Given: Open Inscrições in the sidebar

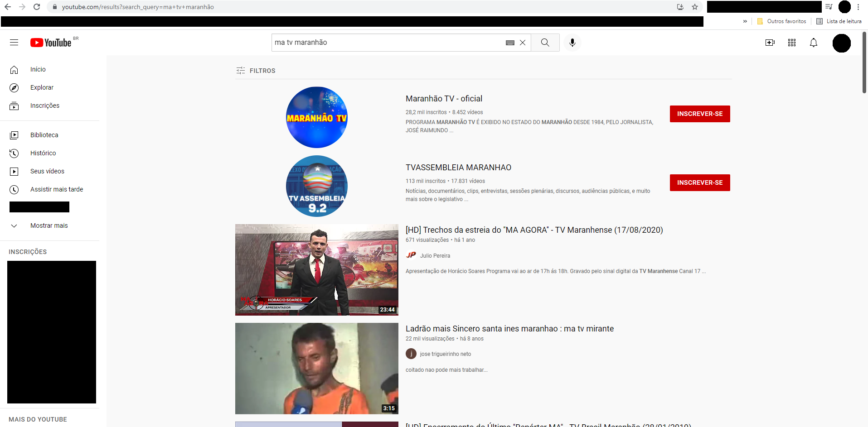Looking at the screenshot, I should tap(50, 106).
